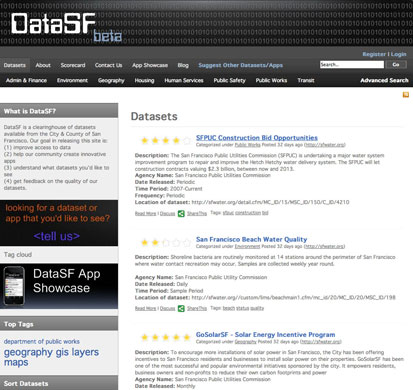Select Public Works category in nav bar
413x390 pixels.
tap(271, 80)
